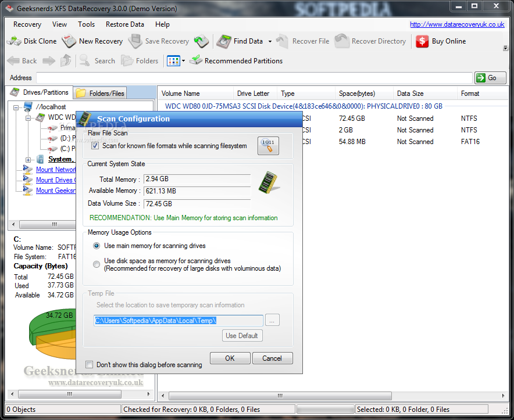514x420 pixels.
Task: Click the Mount Network icon in tree
Action: pos(28,170)
